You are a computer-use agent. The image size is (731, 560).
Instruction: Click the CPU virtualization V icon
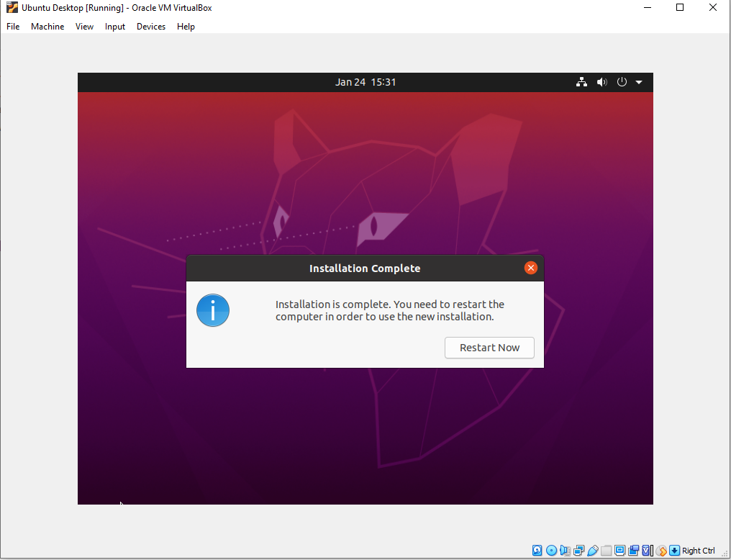coord(647,551)
